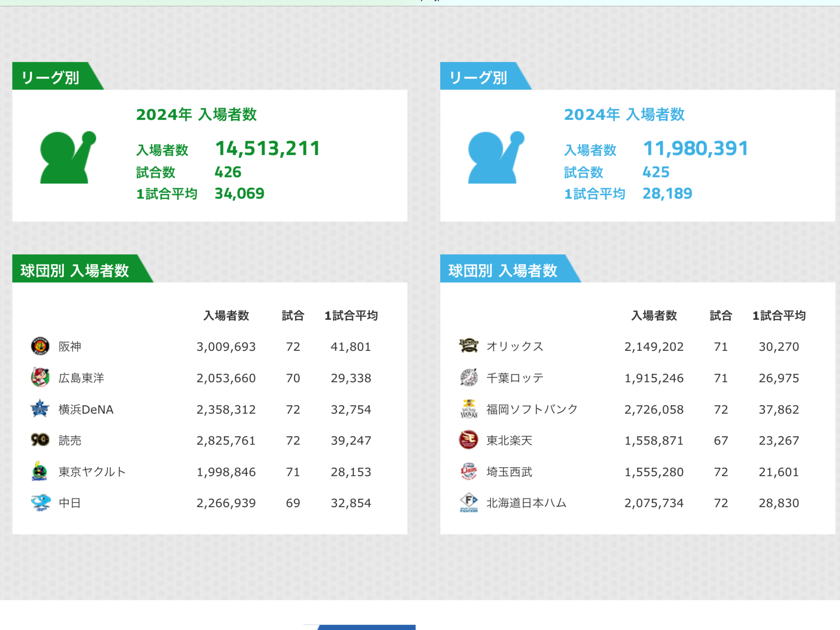Click Nippon-Ham's attendance figure 2,075,734
This screenshot has width=840, height=630.
(x=654, y=504)
